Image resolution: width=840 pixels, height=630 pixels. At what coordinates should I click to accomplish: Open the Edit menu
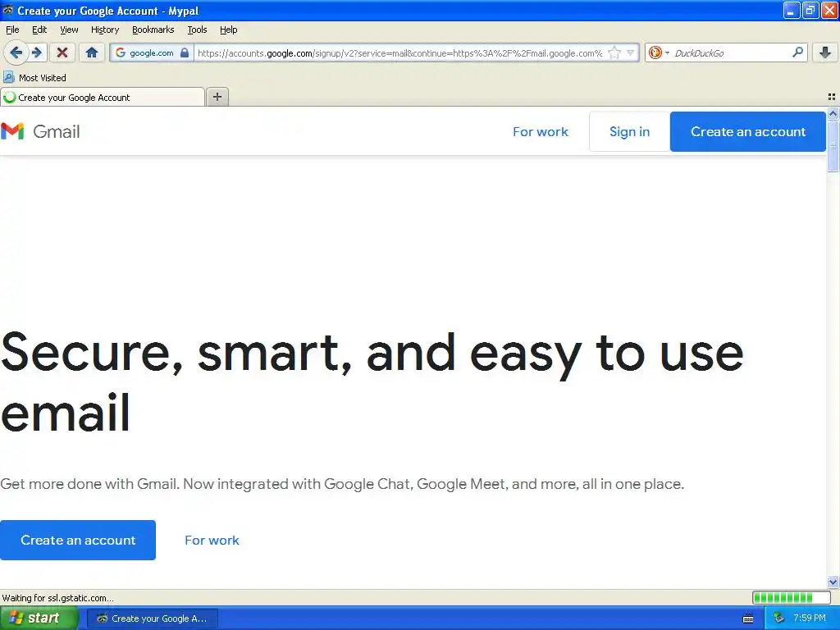tap(39, 30)
